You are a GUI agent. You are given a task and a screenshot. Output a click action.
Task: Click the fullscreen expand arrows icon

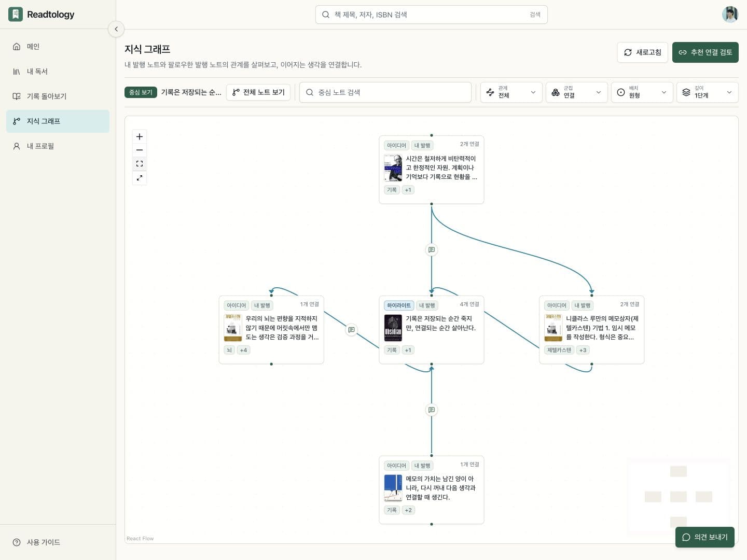click(140, 178)
